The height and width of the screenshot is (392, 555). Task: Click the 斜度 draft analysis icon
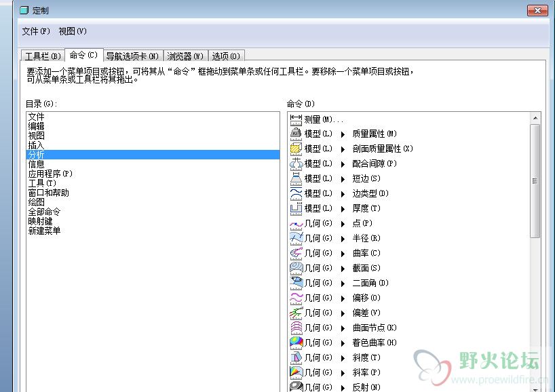(296, 357)
